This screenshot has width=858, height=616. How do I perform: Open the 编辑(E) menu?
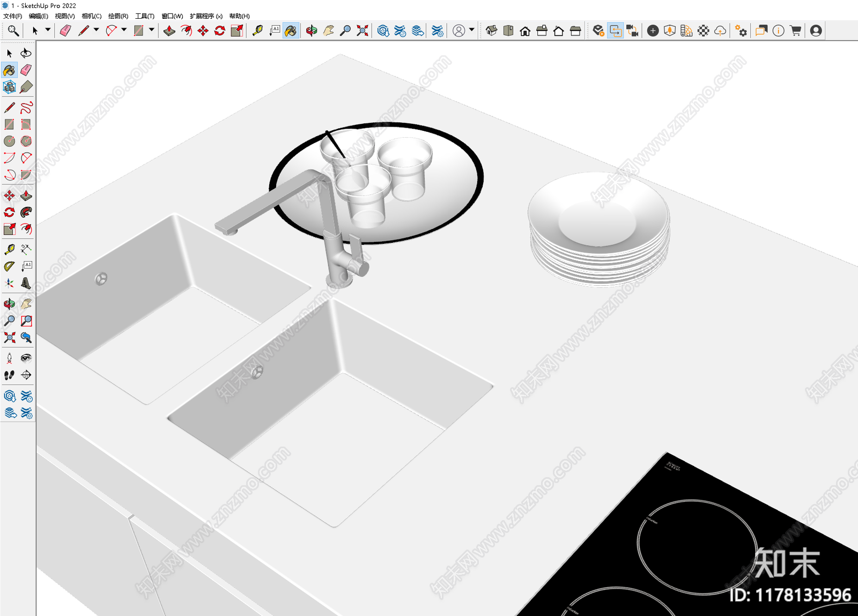(38, 16)
